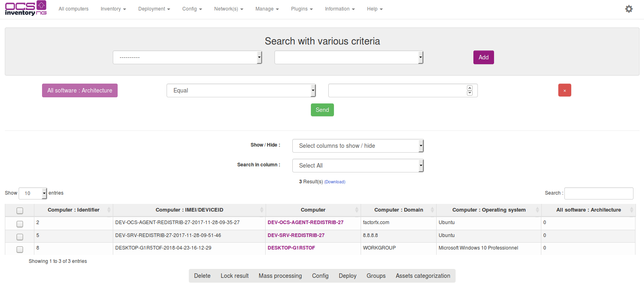The height and width of the screenshot is (298, 644).
Task: Toggle the select-all checkbox in the table header
Action: (20, 211)
